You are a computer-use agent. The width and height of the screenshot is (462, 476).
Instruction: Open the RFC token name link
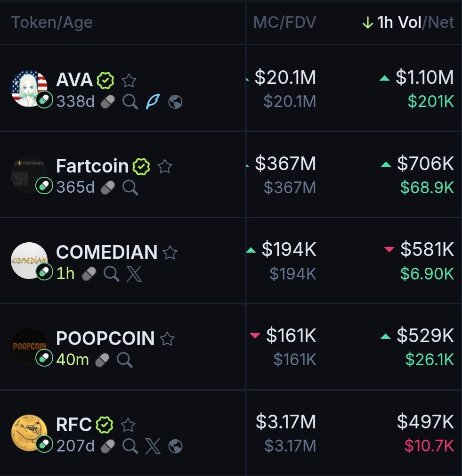[74, 425]
